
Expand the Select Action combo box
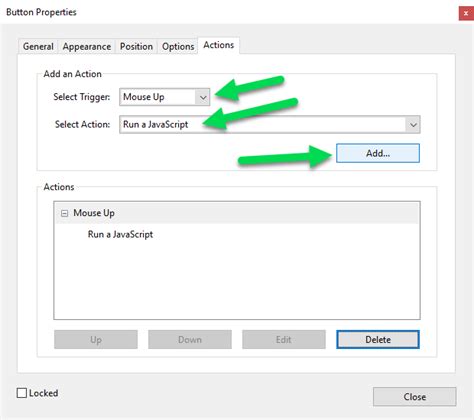270,125
